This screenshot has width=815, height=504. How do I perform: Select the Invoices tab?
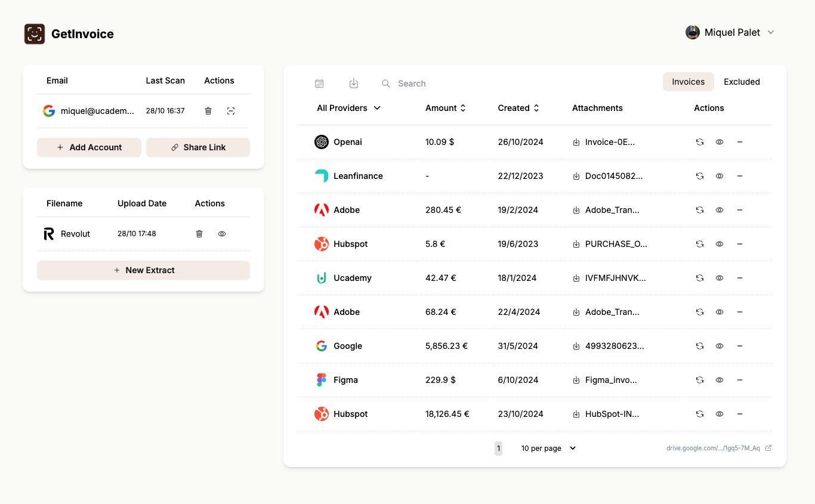[688, 81]
